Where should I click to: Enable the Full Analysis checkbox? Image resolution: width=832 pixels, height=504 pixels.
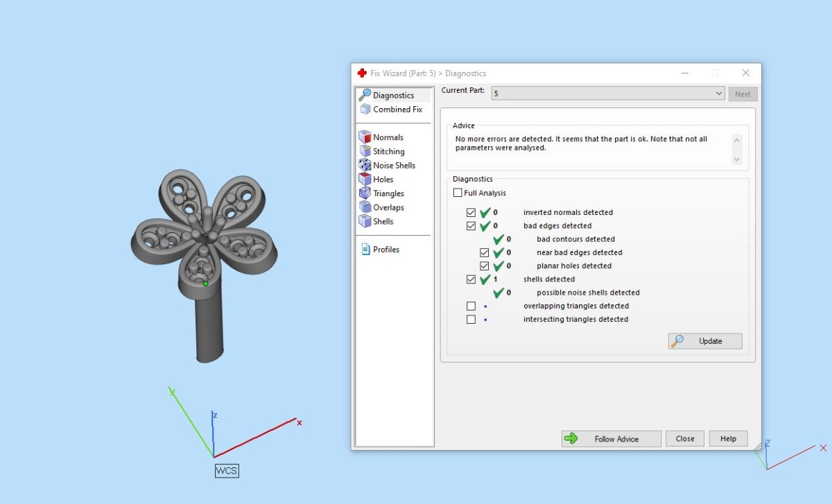coord(458,193)
